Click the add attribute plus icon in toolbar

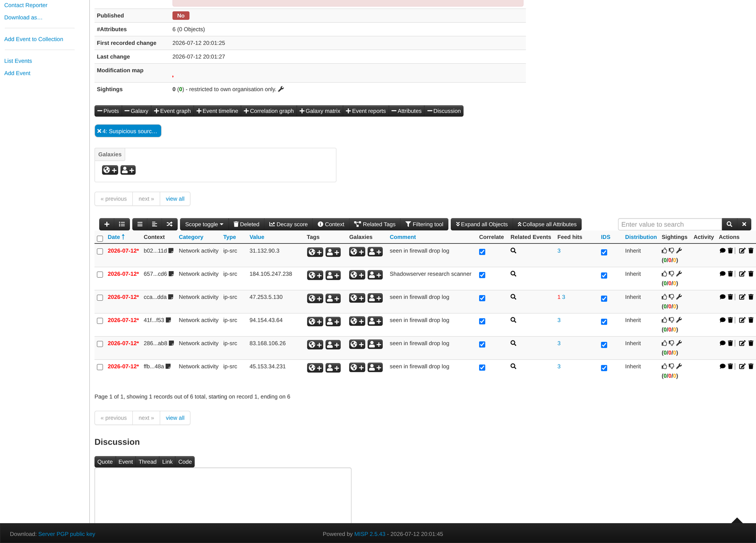point(107,224)
